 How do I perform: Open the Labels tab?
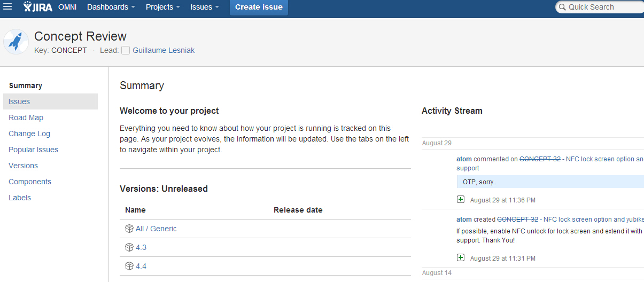coord(20,198)
